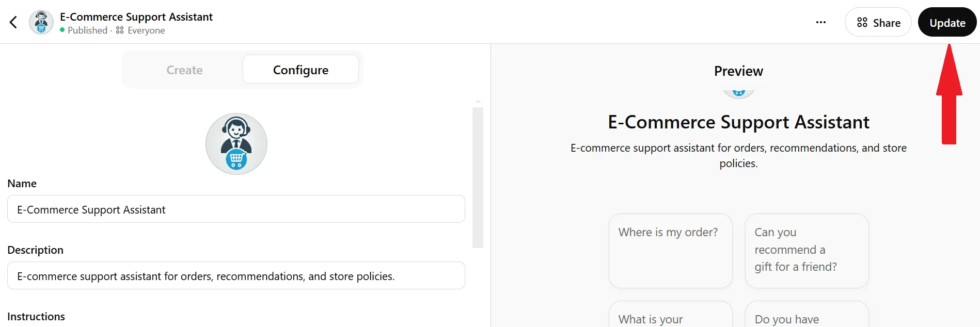The image size is (980, 327).
Task: Click the partial avatar in the Preview pane
Action: point(739,93)
